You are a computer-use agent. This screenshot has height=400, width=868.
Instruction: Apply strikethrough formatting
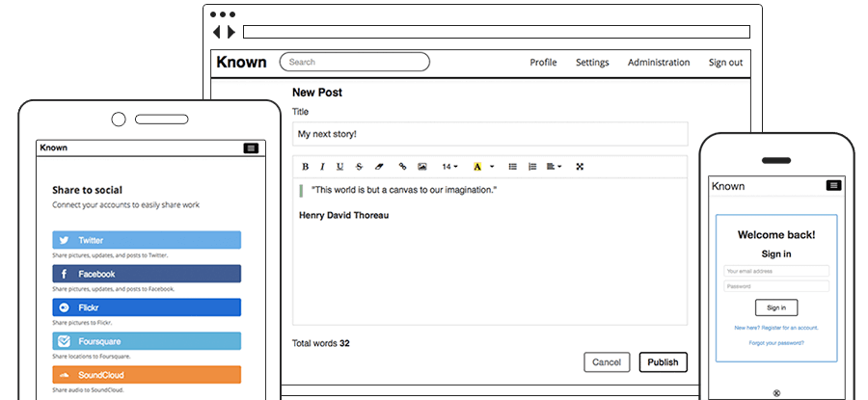click(x=360, y=167)
